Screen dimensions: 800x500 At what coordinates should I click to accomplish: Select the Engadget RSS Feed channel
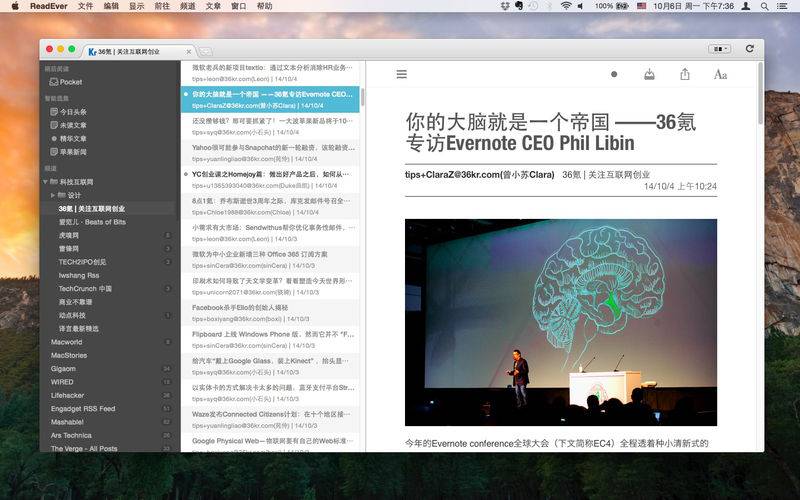(83, 409)
